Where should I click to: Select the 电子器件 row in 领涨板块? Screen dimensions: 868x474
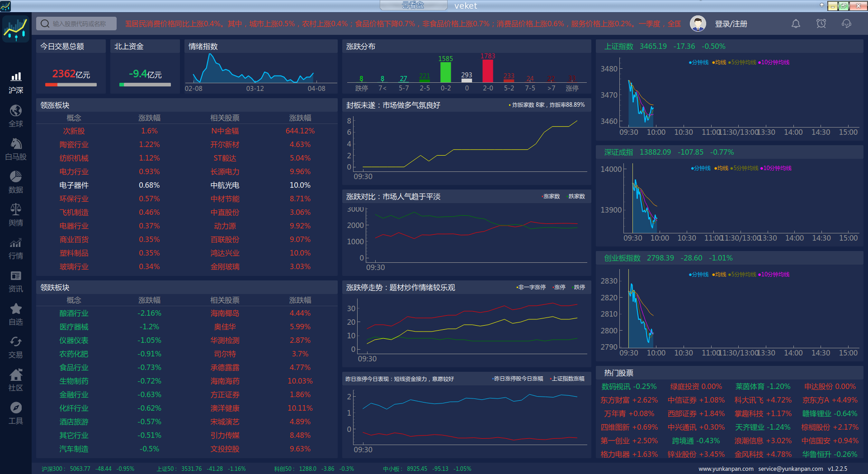pyautogui.click(x=187, y=185)
